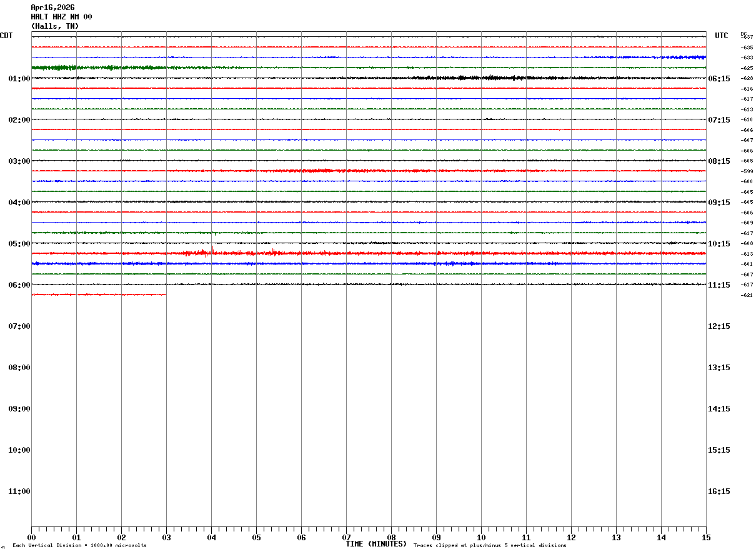This screenshot has width=756, height=554.
Task: Select the 03:00 CDT time label
Action: tap(19, 161)
